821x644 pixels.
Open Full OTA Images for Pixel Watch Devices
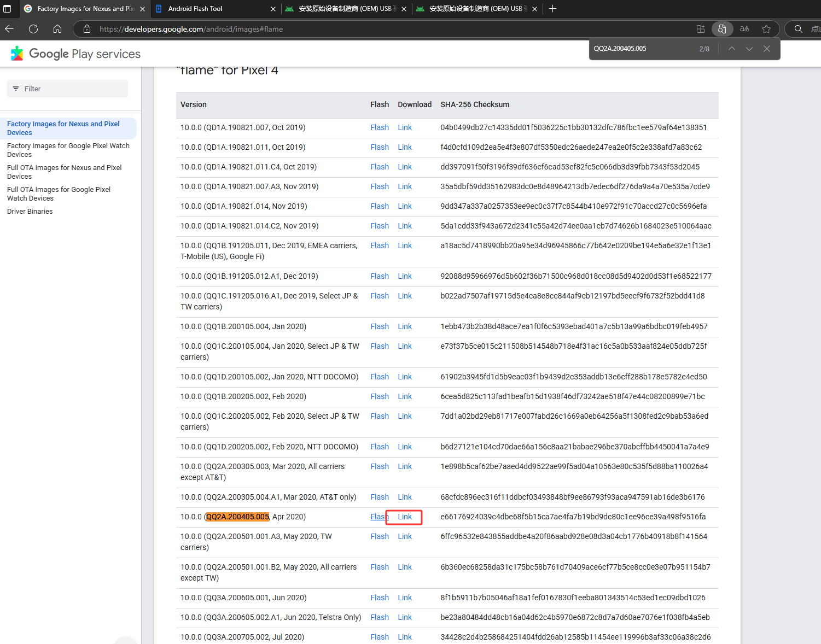[59, 194]
